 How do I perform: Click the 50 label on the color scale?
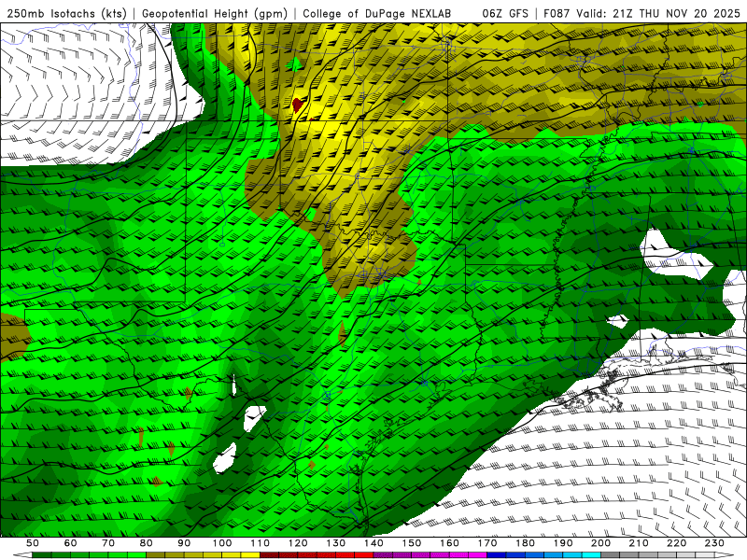coord(33,543)
